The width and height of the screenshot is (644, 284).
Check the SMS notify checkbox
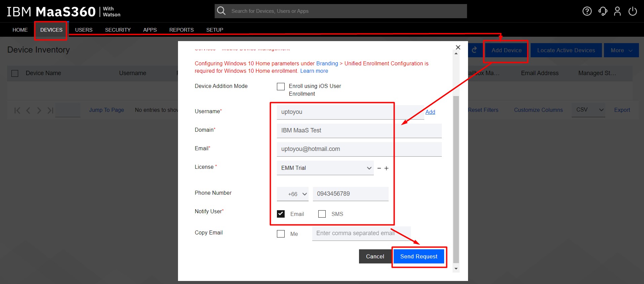click(322, 214)
